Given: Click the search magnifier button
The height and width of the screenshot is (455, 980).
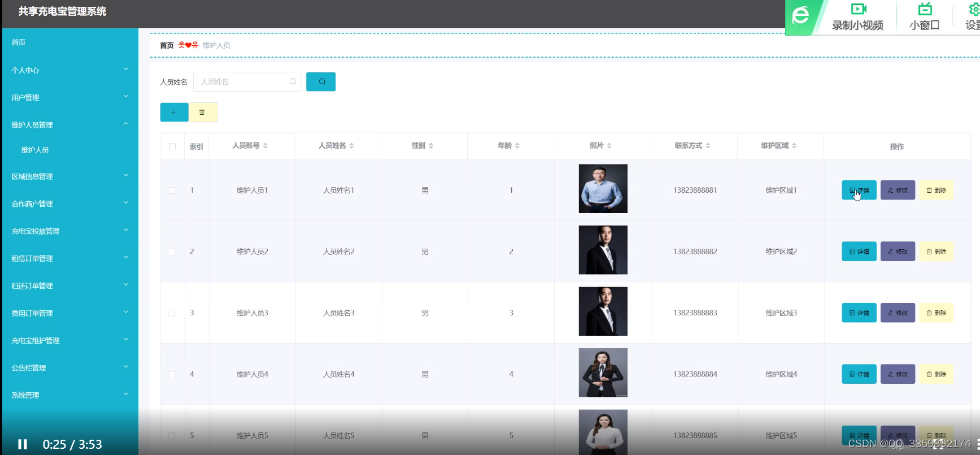Looking at the screenshot, I should [x=321, y=81].
